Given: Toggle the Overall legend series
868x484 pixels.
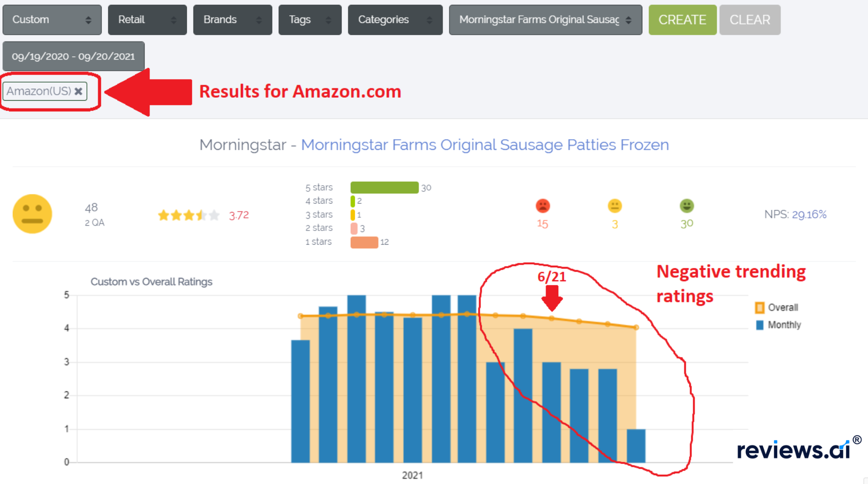Looking at the screenshot, I should coord(777,307).
